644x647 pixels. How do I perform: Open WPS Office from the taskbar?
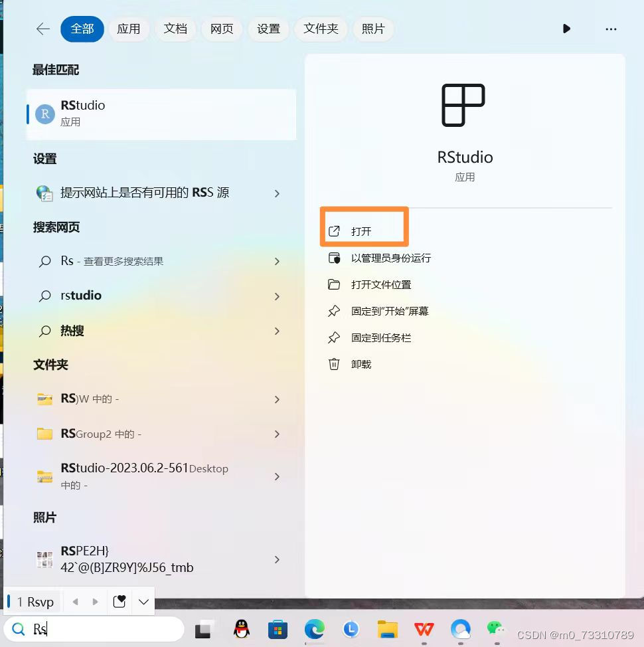pos(424,629)
